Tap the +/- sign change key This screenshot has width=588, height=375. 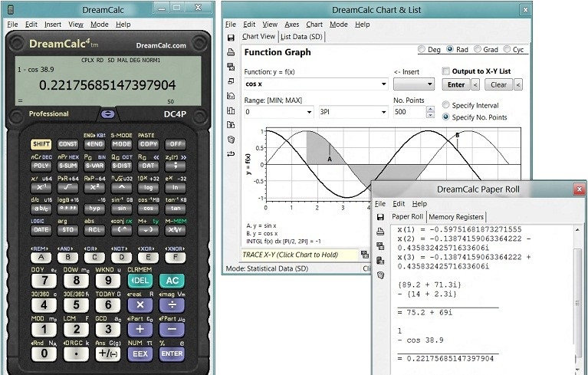click(x=108, y=354)
